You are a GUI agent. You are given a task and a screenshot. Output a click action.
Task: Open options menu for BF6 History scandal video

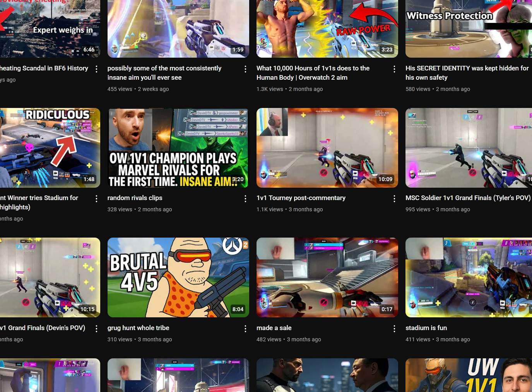pos(96,69)
